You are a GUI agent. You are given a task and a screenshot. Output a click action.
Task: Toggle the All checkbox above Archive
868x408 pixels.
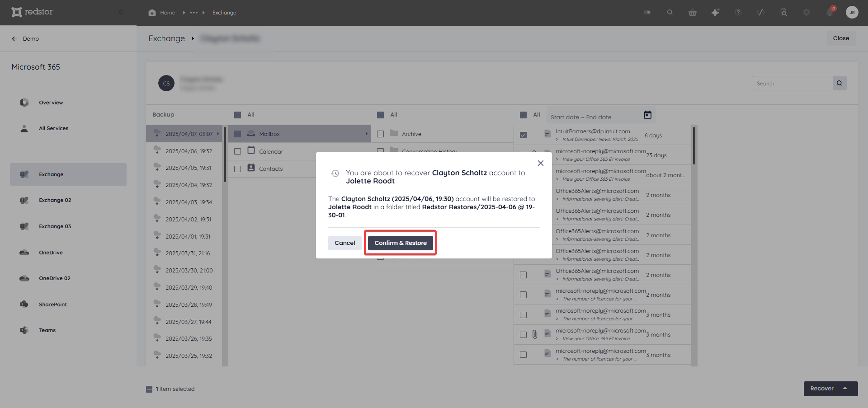[380, 115]
